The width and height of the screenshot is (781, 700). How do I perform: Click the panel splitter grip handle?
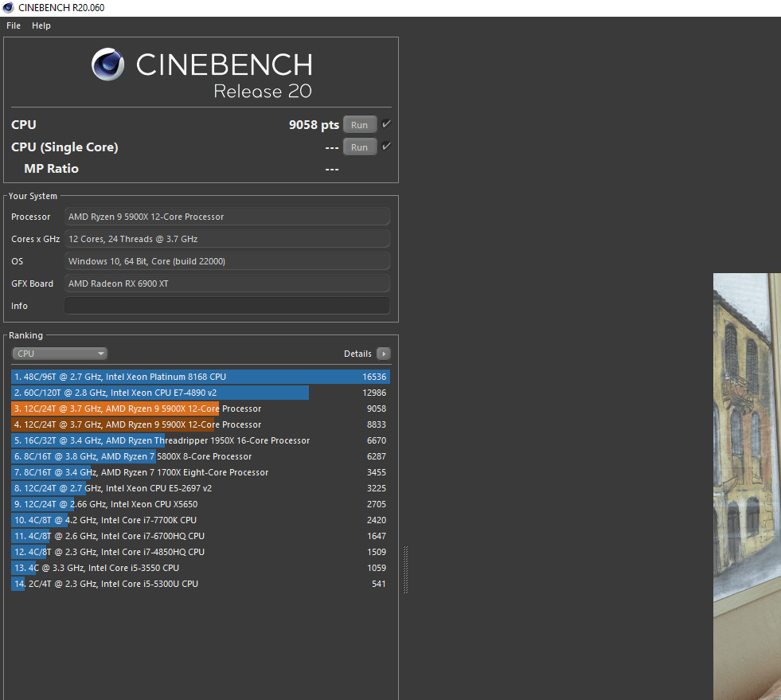(405, 569)
